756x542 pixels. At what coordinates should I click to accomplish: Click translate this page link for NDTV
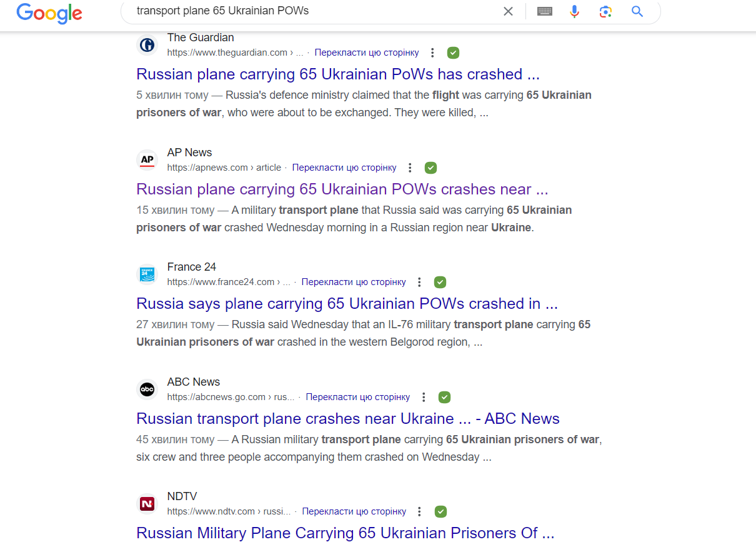354,511
